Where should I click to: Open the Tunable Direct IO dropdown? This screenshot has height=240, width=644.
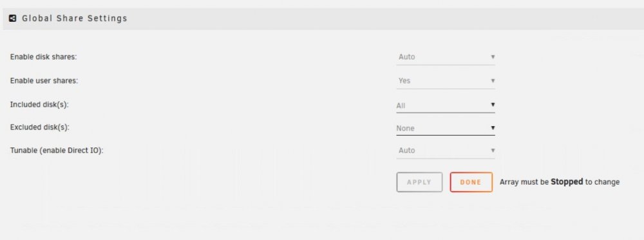click(446, 151)
